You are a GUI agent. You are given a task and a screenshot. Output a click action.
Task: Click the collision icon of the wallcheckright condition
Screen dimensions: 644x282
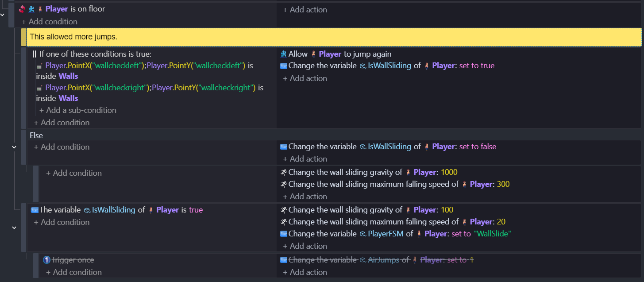[40, 88]
